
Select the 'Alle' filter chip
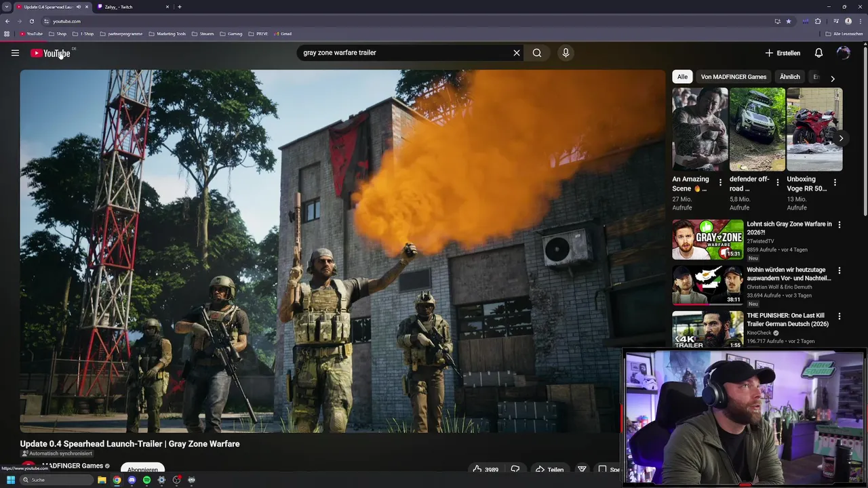point(682,77)
